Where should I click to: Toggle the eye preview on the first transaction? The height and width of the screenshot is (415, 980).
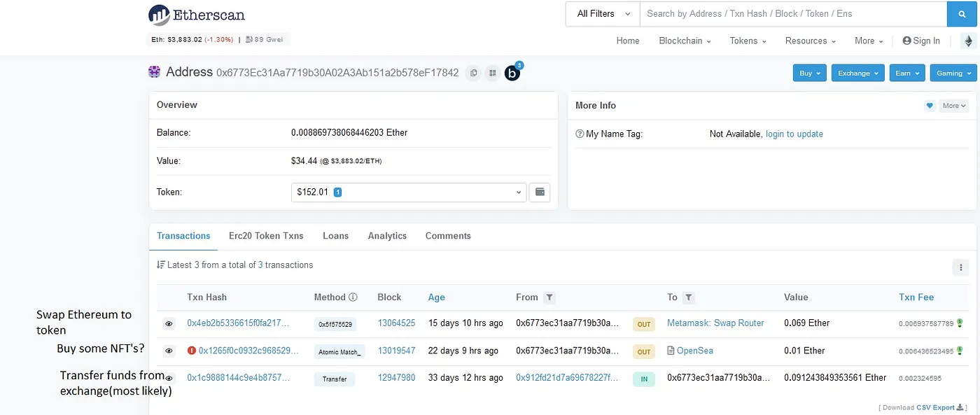pyautogui.click(x=169, y=323)
